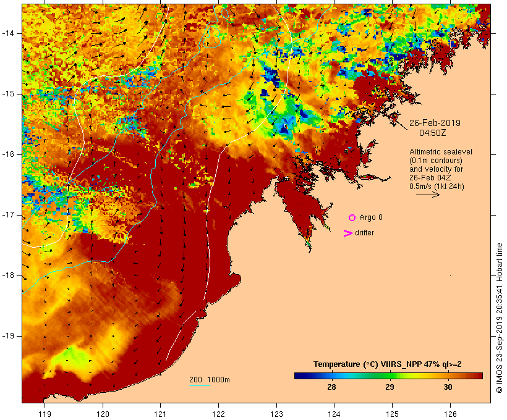Click the latitude label -19
The width and height of the screenshot is (507, 420).
coord(7,336)
